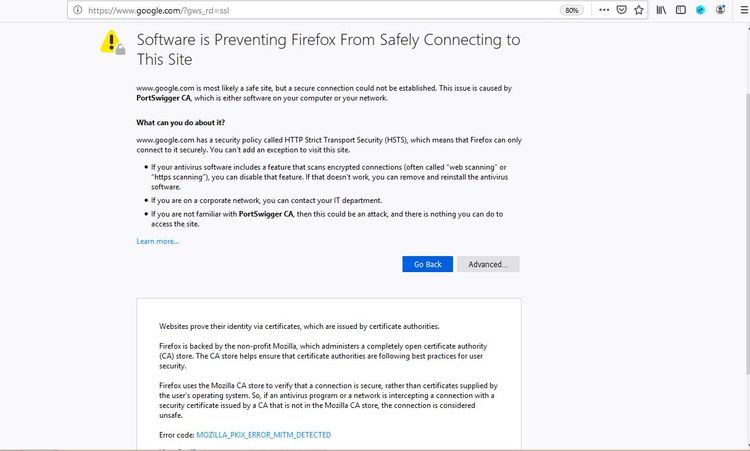Open the Library bookmarks and history icon
Screen dimensions: 750x451
point(662,10)
